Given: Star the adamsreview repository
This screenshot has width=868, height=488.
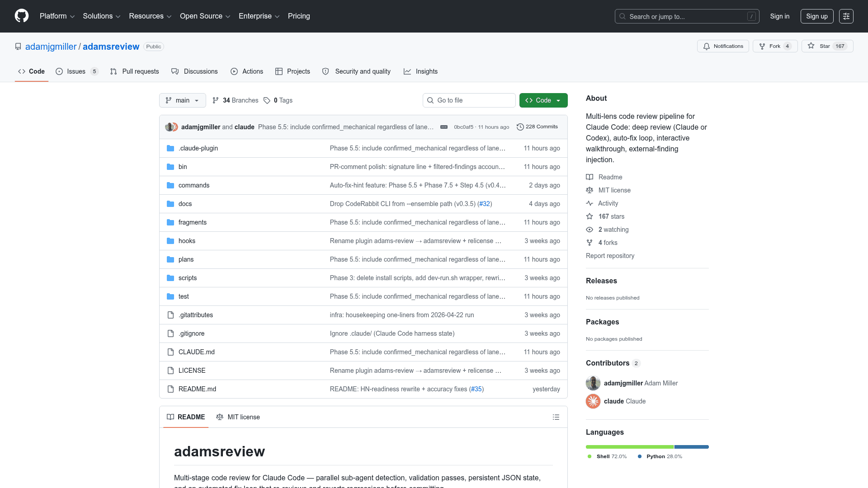Looking at the screenshot, I should pyautogui.click(x=827, y=46).
